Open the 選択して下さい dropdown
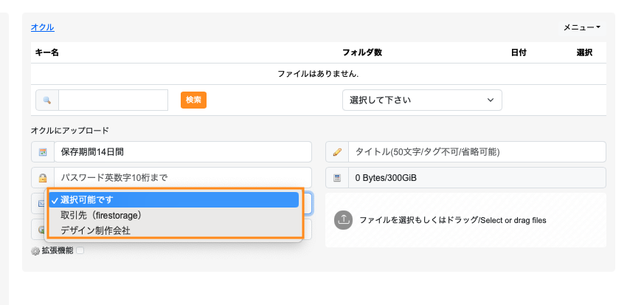This screenshot has width=644, height=305. coord(422,100)
